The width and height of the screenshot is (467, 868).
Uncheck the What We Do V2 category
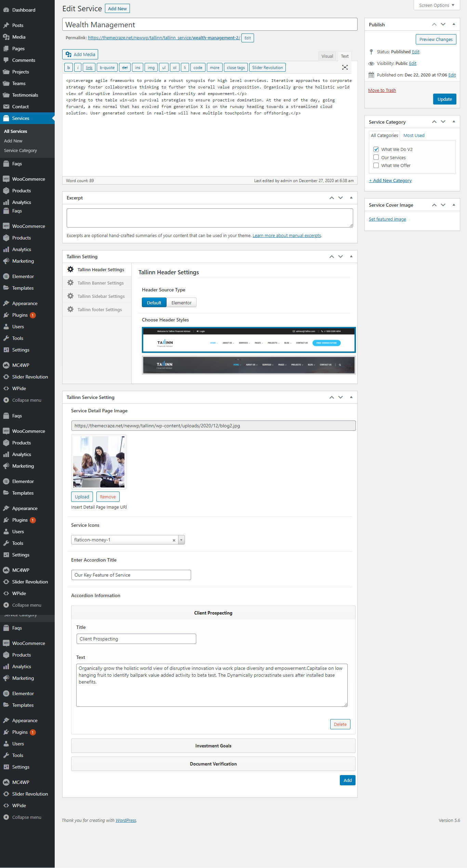pyautogui.click(x=376, y=149)
